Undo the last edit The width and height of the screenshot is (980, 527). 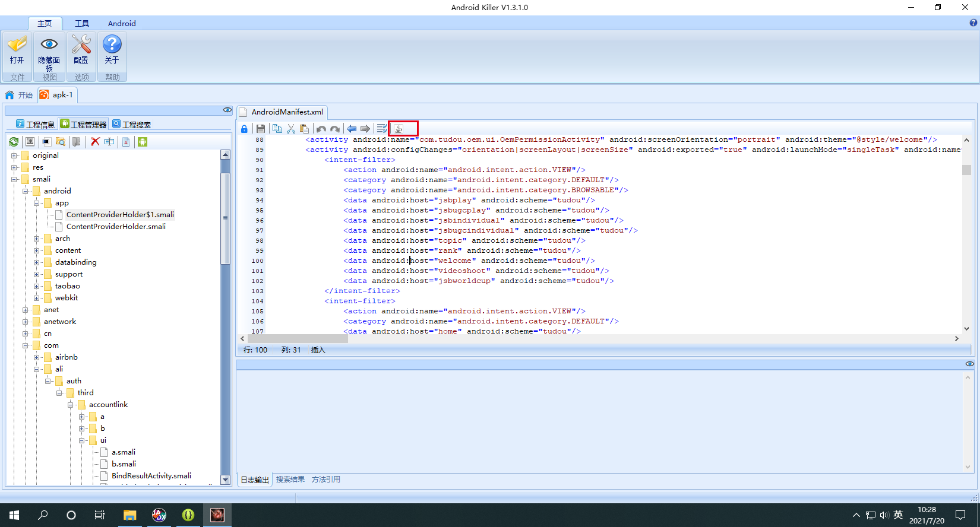pos(321,129)
